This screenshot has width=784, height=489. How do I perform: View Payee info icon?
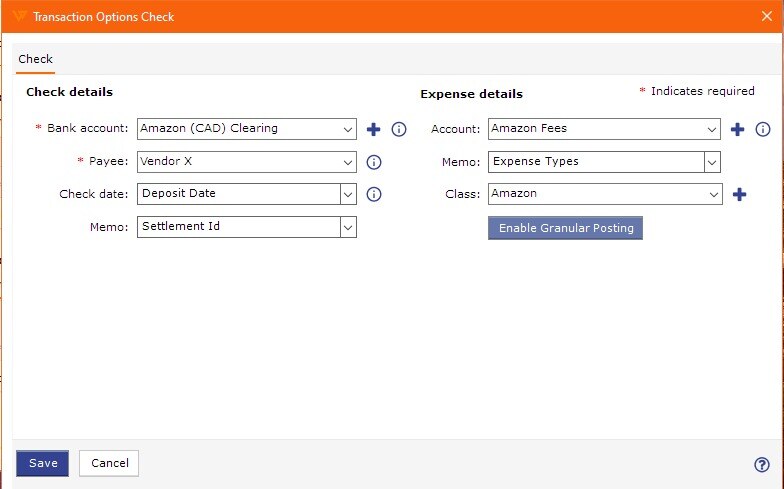374,162
